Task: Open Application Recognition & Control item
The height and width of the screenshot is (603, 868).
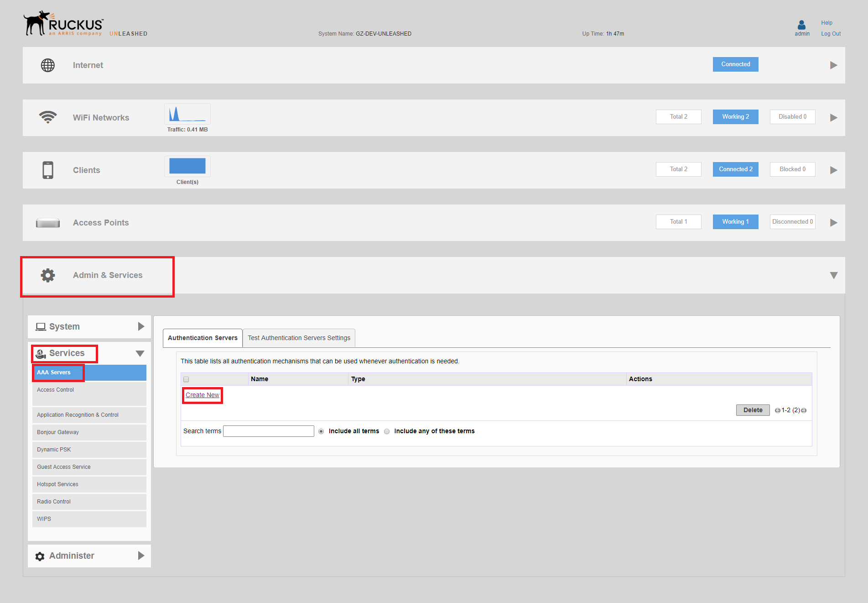Action: point(89,415)
